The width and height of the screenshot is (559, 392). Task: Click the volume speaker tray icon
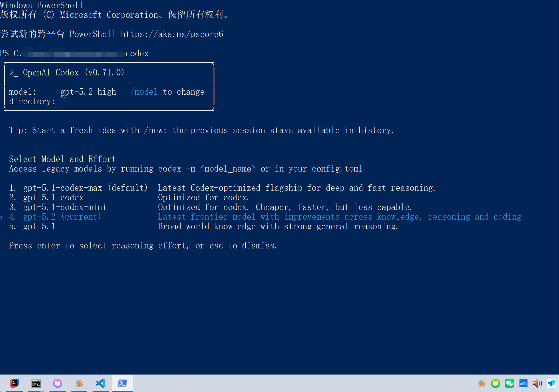click(x=537, y=383)
